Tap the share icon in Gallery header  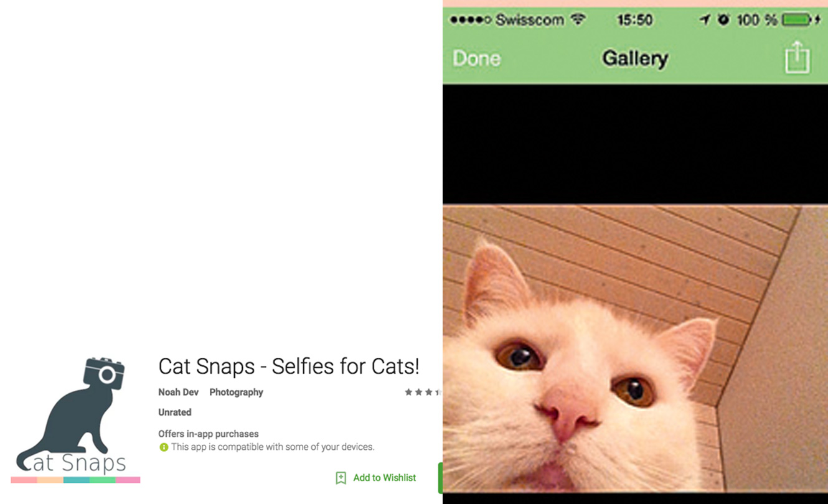pyautogui.click(x=797, y=57)
